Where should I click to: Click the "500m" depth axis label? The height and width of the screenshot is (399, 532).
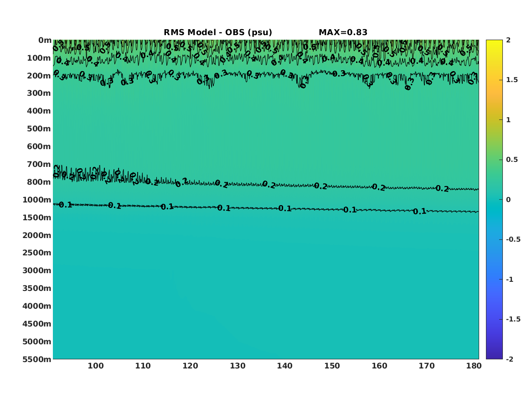pyautogui.click(x=39, y=129)
